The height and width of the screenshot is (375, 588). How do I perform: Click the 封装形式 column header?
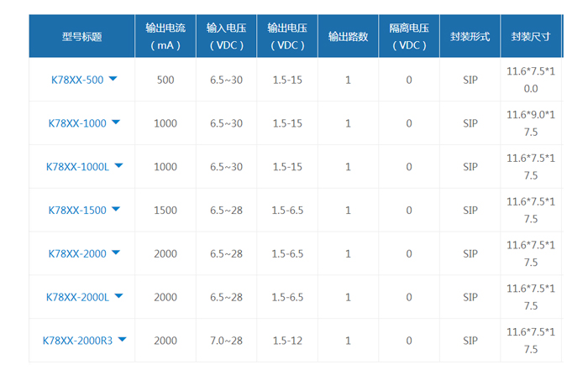470,36
